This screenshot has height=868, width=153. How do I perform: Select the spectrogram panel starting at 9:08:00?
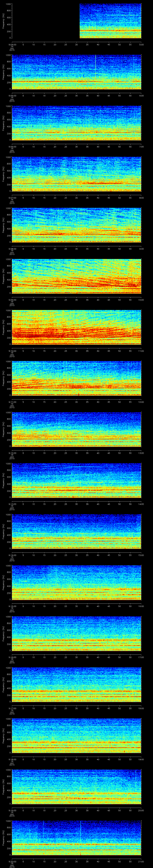pos(77,225)
